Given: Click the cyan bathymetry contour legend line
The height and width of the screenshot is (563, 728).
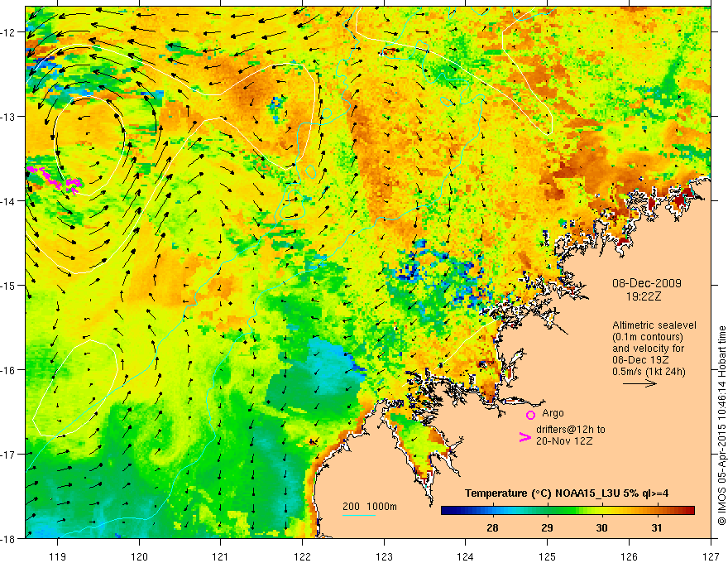Looking at the screenshot, I should (x=359, y=515).
